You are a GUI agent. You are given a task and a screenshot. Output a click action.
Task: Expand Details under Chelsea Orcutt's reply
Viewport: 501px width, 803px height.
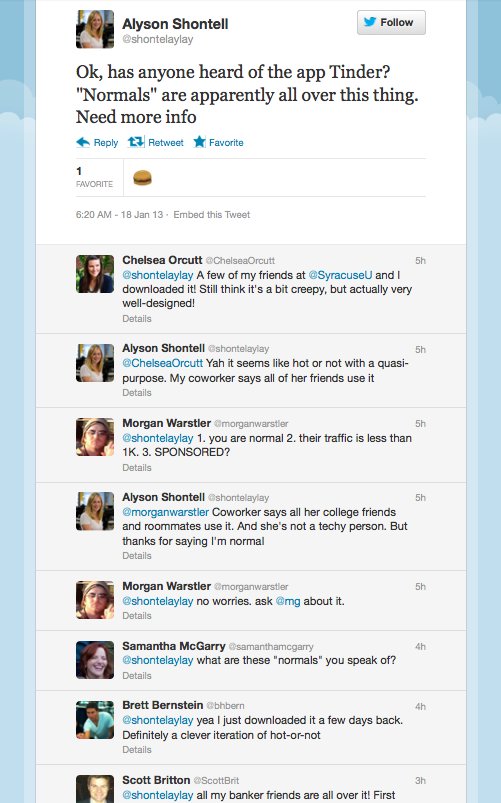[x=137, y=319]
